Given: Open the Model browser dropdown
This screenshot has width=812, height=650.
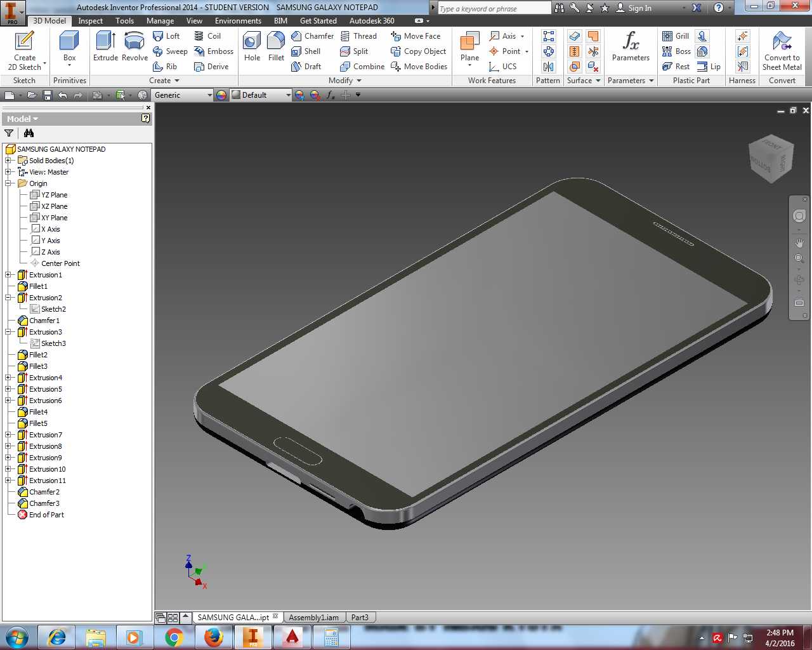Looking at the screenshot, I should click(x=23, y=119).
